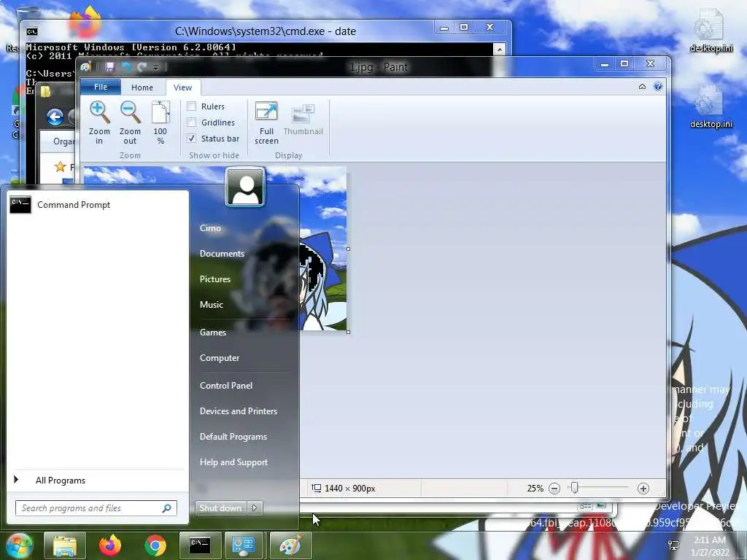Click the Windows Start orb

(x=18, y=545)
